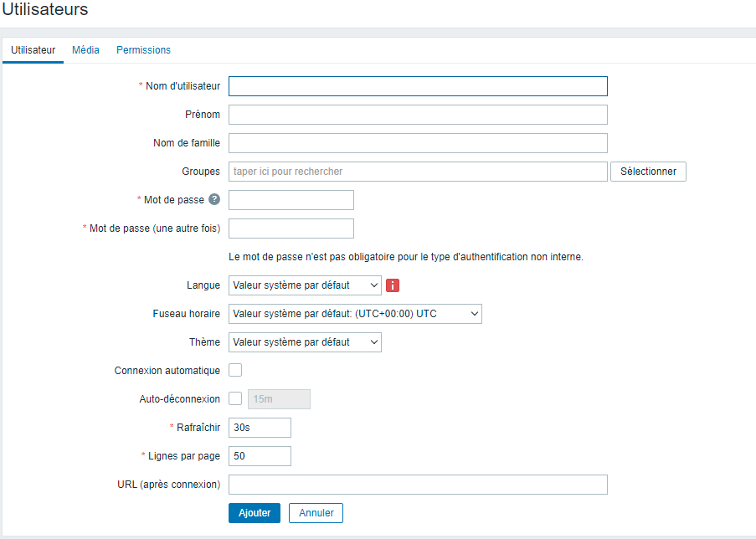The height and width of the screenshot is (539, 756).
Task: Enable the Connexion automatique checkbox
Action: point(235,370)
